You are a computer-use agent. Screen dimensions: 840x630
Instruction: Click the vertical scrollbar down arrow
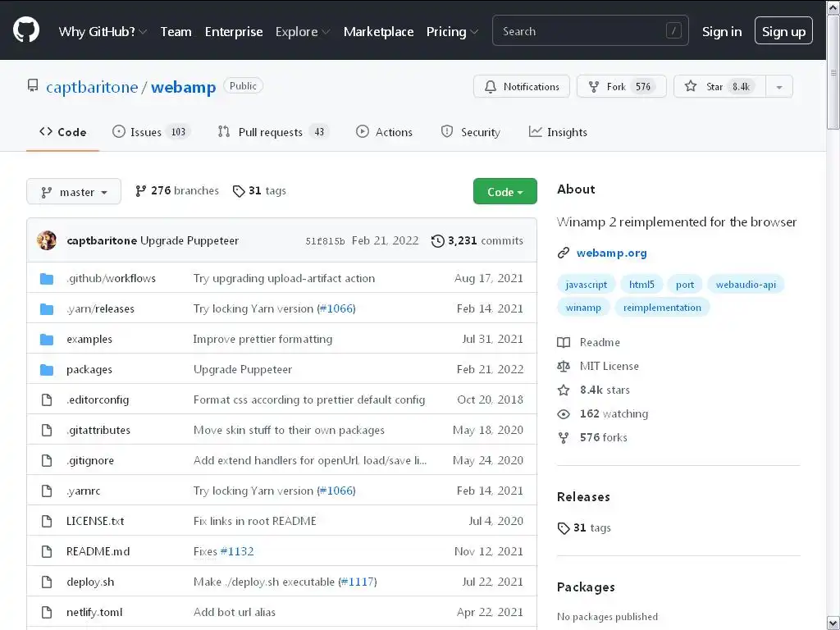click(x=833, y=623)
